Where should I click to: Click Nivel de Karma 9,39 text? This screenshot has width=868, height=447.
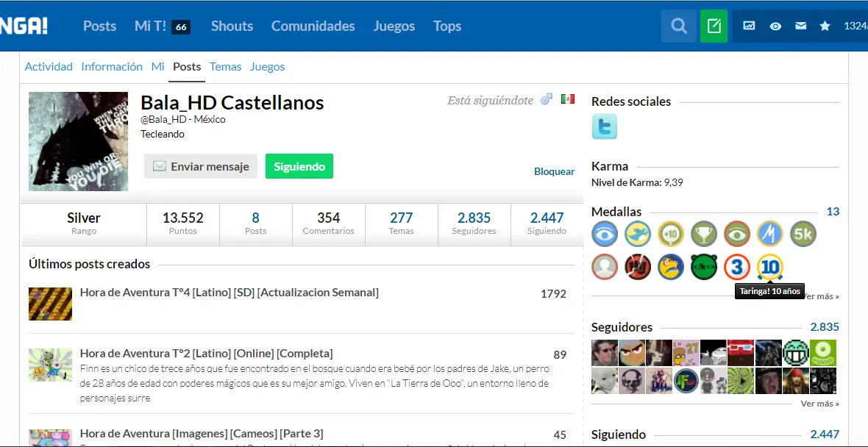point(637,182)
